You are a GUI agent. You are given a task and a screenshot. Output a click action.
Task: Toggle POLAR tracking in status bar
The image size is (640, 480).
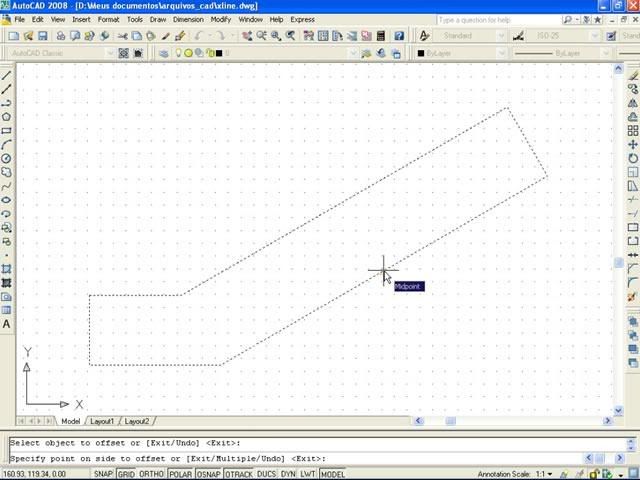tap(180, 474)
